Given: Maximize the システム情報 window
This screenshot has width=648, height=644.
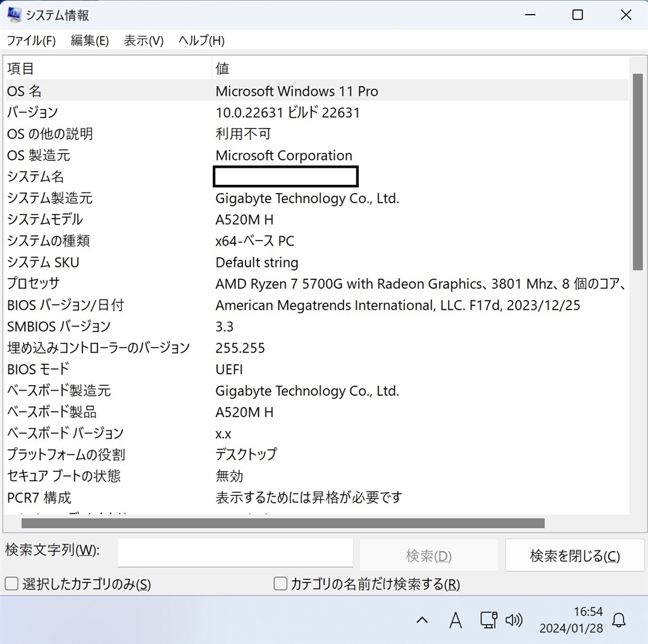Looking at the screenshot, I should 578,15.
